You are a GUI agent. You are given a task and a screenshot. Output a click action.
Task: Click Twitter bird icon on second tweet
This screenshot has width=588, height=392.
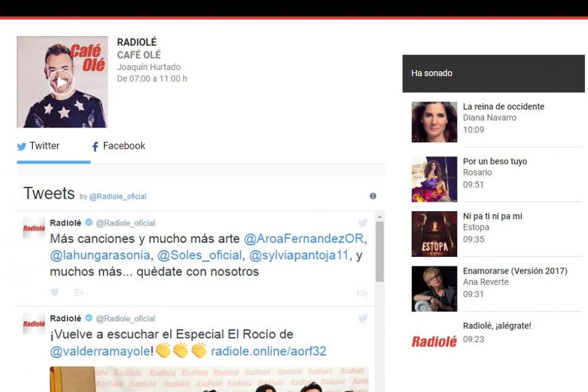click(362, 318)
